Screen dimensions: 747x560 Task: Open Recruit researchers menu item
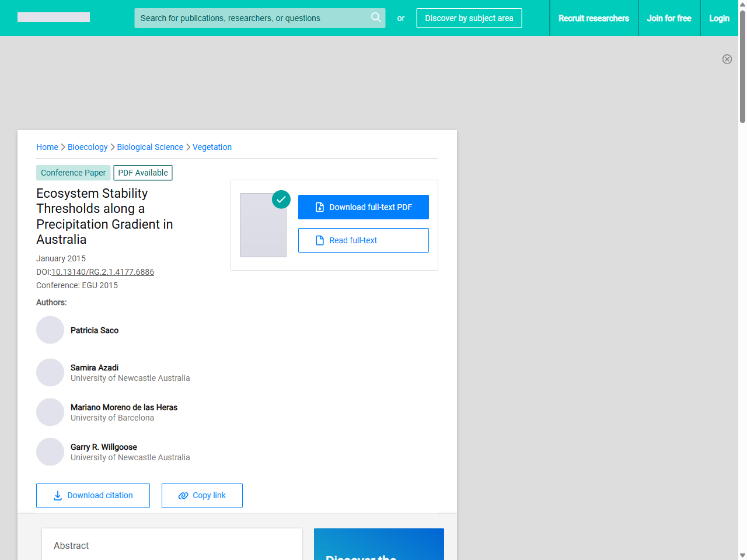coord(594,18)
